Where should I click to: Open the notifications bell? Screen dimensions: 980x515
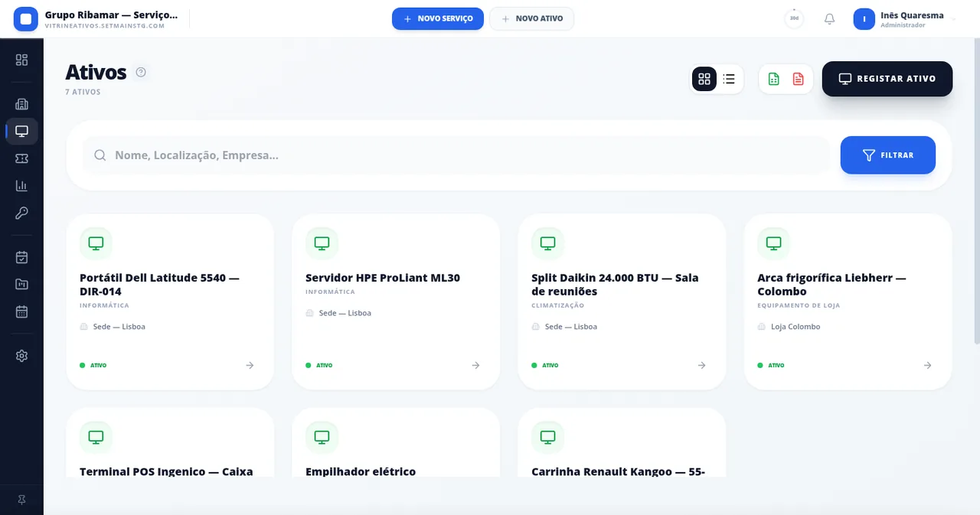pyautogui.click(x=829, y=19)
